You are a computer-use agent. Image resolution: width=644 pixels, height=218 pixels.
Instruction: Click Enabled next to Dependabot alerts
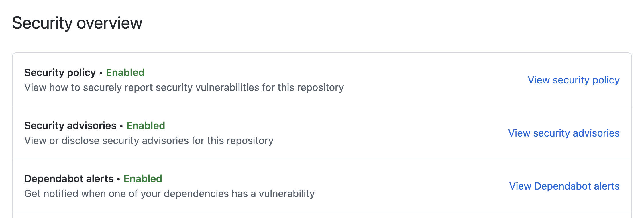coord(143,178)
